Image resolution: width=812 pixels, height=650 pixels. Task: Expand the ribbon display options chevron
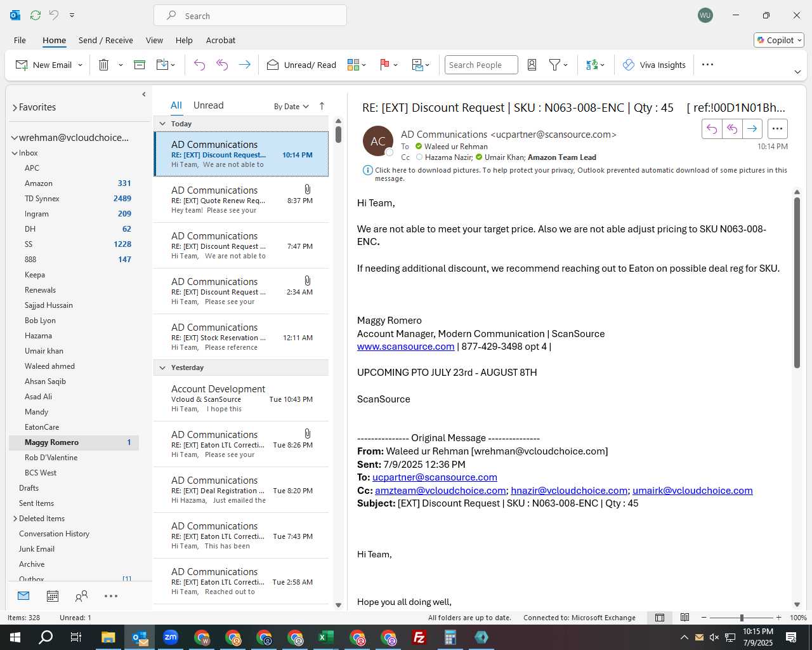click(x=797, y=72)
